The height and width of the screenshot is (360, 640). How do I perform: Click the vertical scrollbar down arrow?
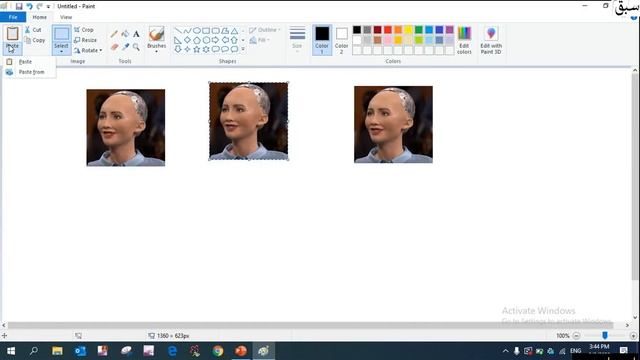635,317
